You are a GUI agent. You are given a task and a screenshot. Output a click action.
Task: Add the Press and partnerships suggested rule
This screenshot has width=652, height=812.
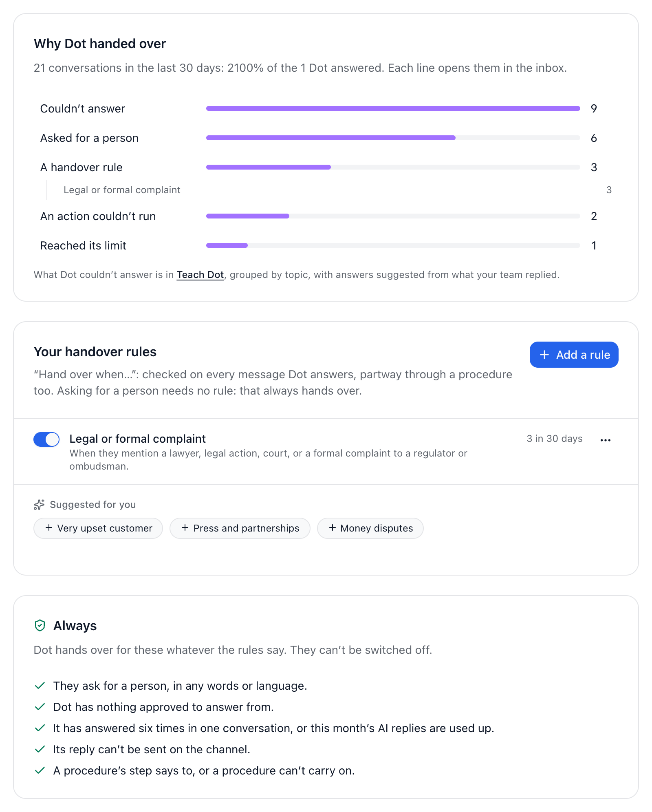click(240, 528)
